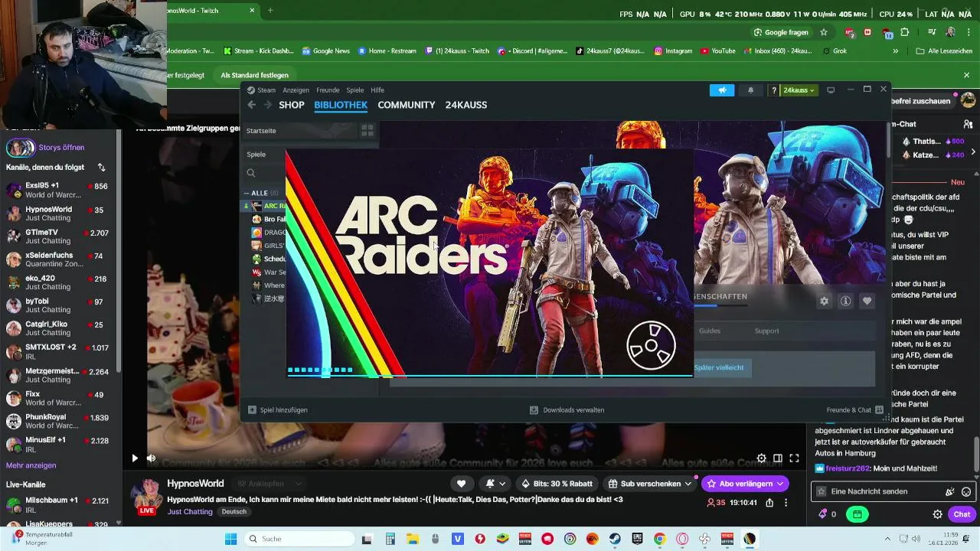
Task: Expand Spiele filter dropdown in Steam
Action: pos(264,155)
